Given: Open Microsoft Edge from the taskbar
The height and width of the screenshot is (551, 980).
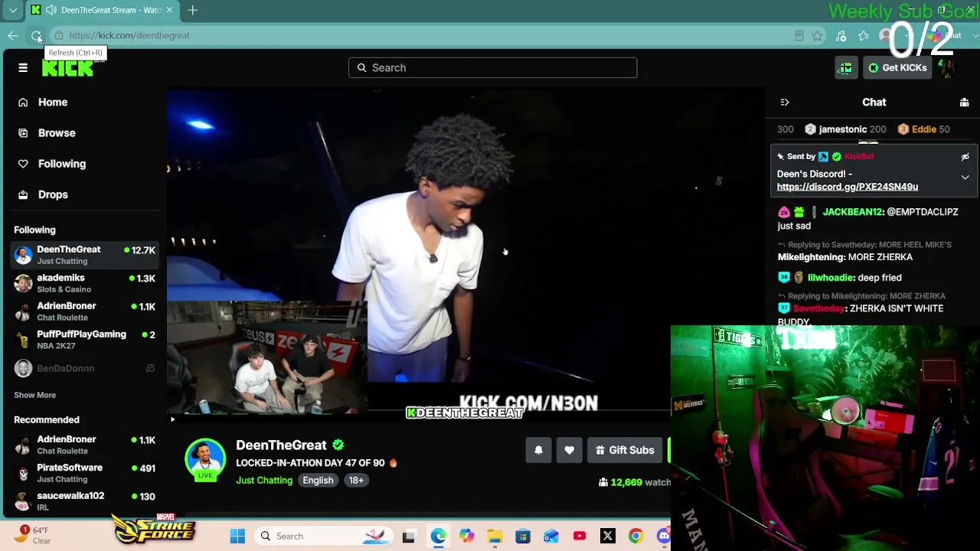Looking at the screenshot, I should click(x=438, y=536).
